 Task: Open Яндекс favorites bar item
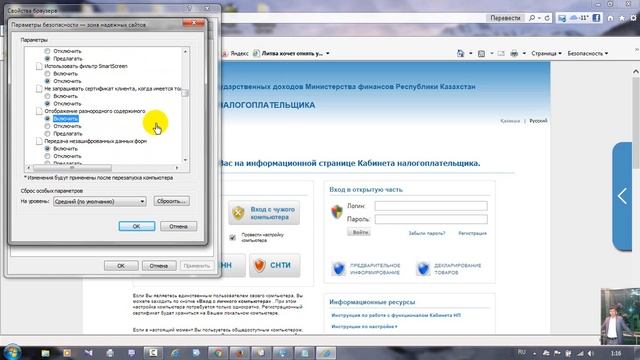click(236, 53)
